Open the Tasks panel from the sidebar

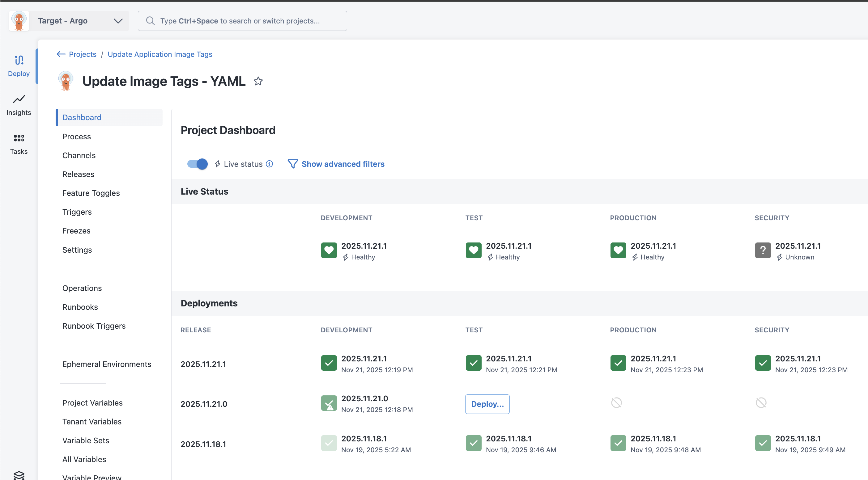click(19, 143)
